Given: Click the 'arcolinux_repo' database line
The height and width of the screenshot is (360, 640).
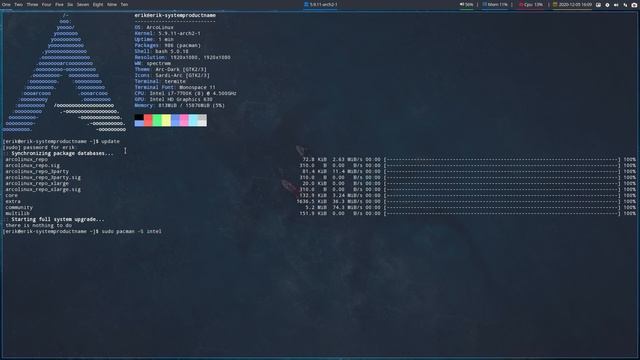Looking at the screenshot, I should [27, 160].
